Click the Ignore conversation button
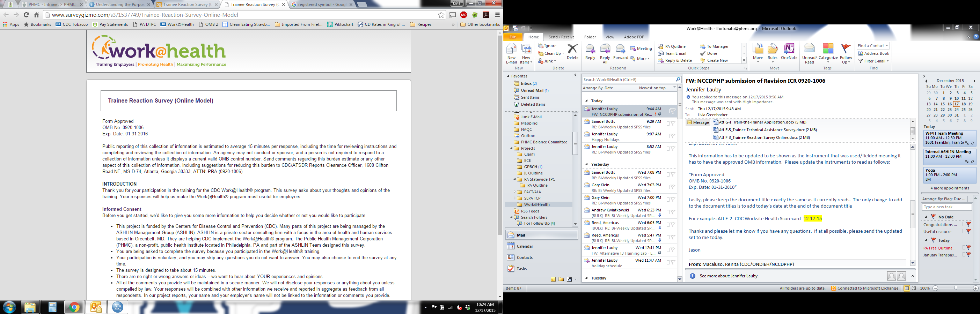Image resolution: width=980 pixels, height=314 pixels. pyautogui.click(x=547, y=46)
